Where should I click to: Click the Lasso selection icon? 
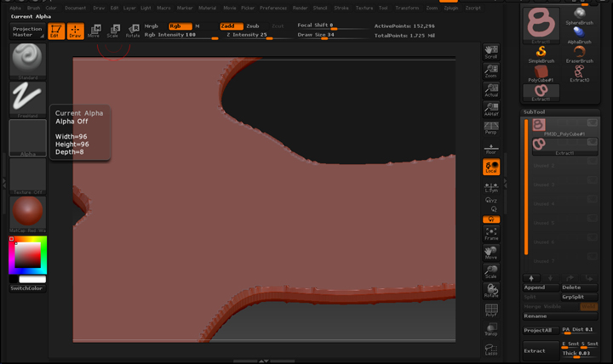coord(491,350)
